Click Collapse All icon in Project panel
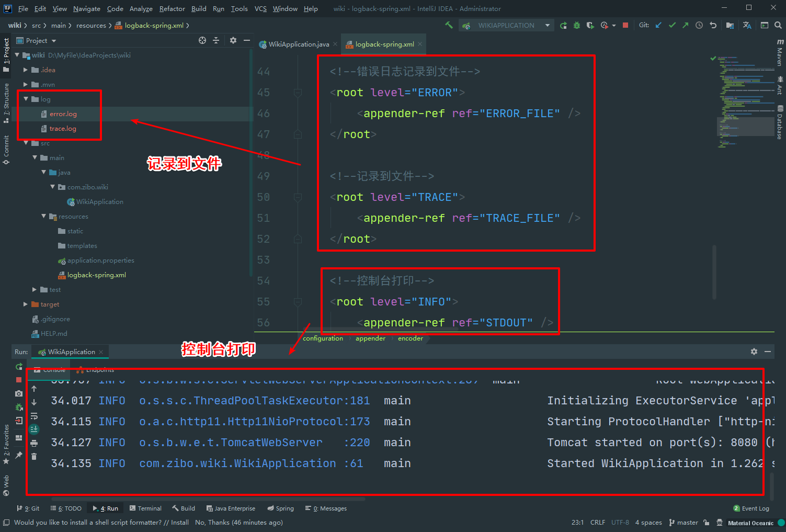This screenshot has width=786, height=532. pyautogui.click(x=216, y=40)
